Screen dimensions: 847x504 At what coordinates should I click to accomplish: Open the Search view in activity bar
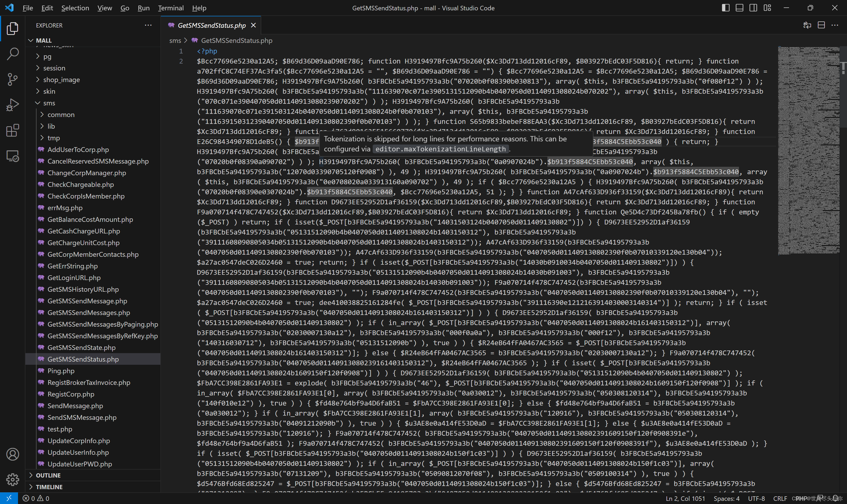[x=12, y=54]
